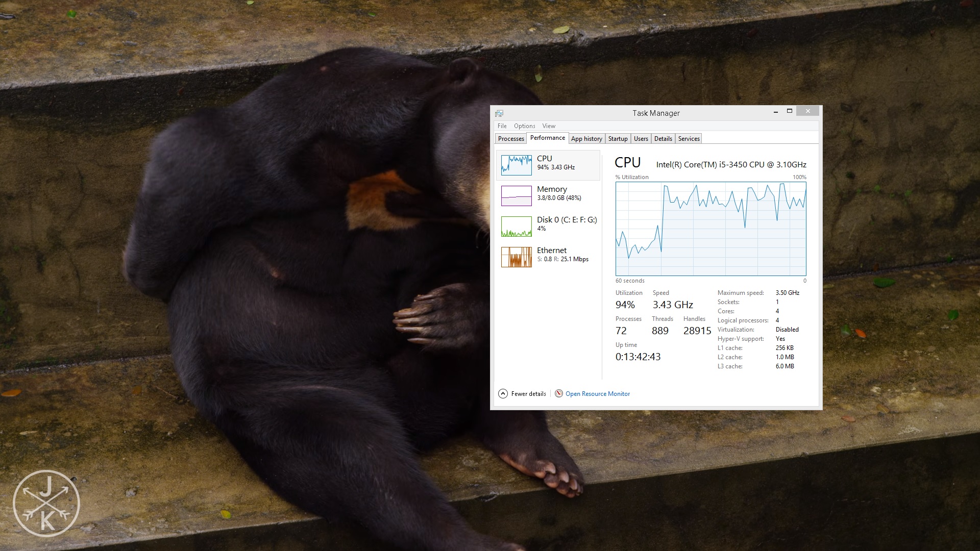Screen dimensions: 980x551
Task: Click the Open Resource Monitor link
Action: (598, 394)
